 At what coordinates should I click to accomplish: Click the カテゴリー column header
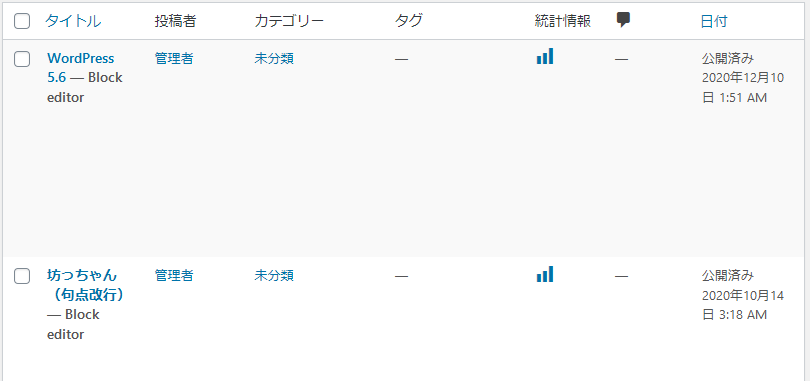coord(289,21)
